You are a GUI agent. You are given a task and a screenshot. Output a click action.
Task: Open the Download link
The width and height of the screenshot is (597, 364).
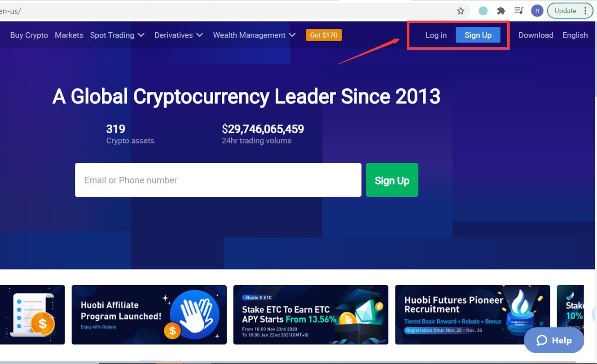[x=536, y=35]
